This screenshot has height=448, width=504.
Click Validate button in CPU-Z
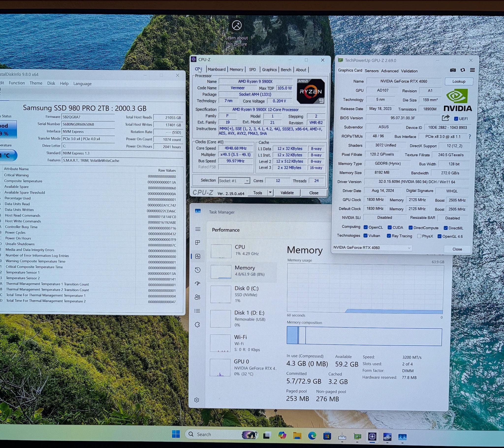click(287, 193)
